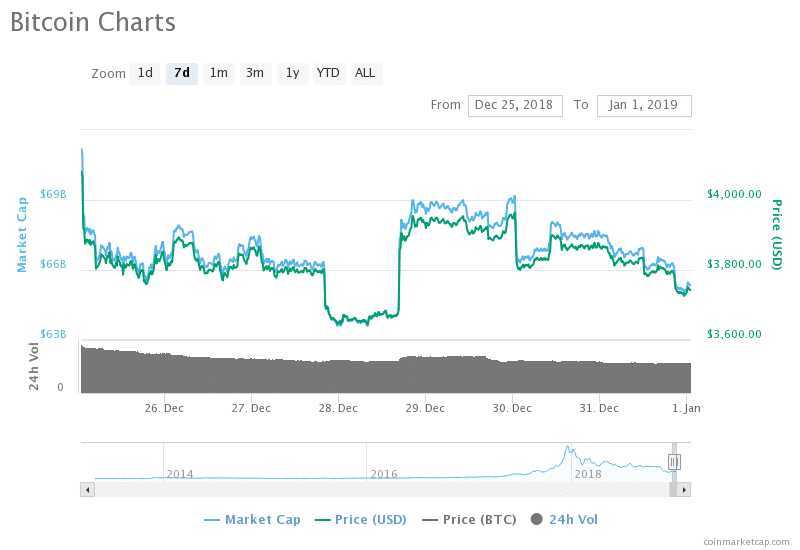
Task: Toggle 24h Vol series in legend
Action: tap(564, 520)
